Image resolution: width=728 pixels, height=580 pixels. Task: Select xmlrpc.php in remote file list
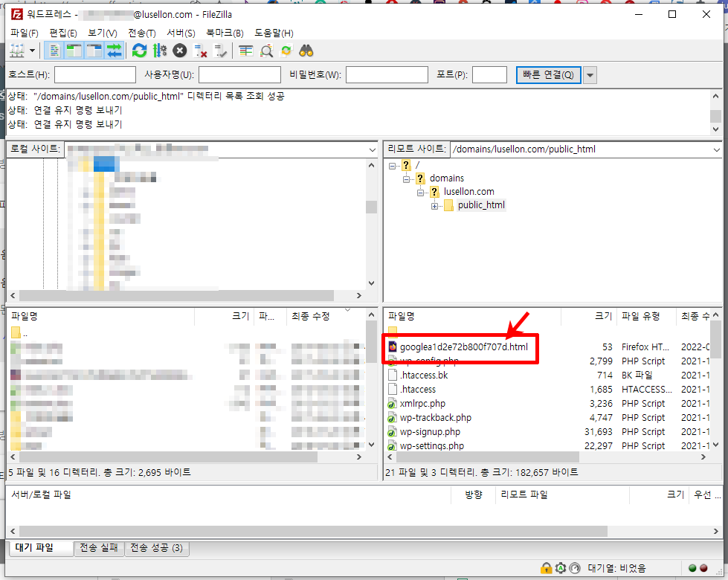[422, 404]
